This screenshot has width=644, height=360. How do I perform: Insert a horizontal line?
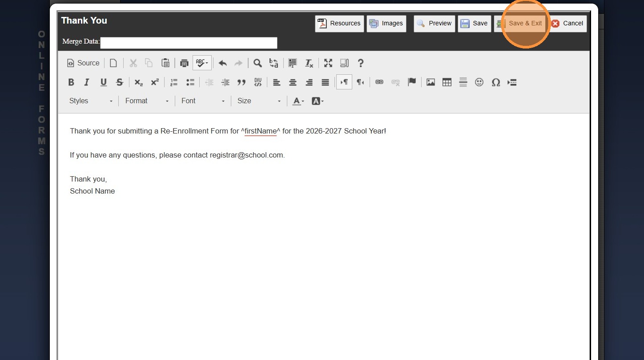click(463, 82)
